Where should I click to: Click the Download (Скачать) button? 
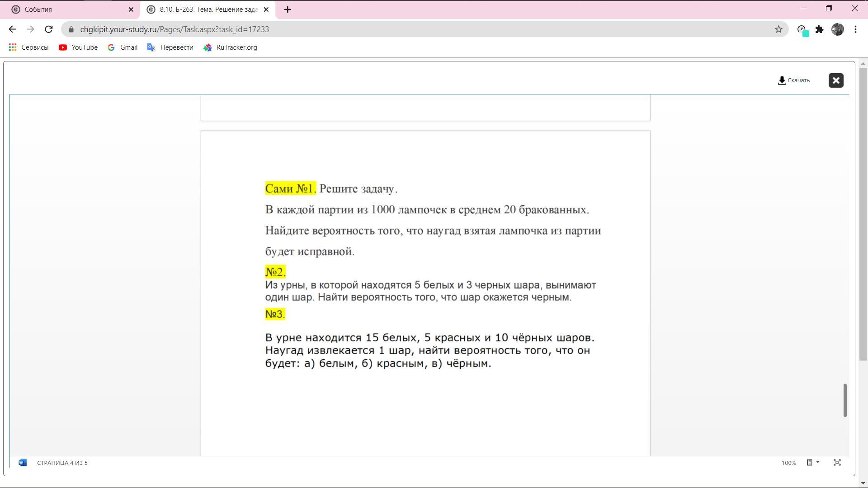(793, 80)
